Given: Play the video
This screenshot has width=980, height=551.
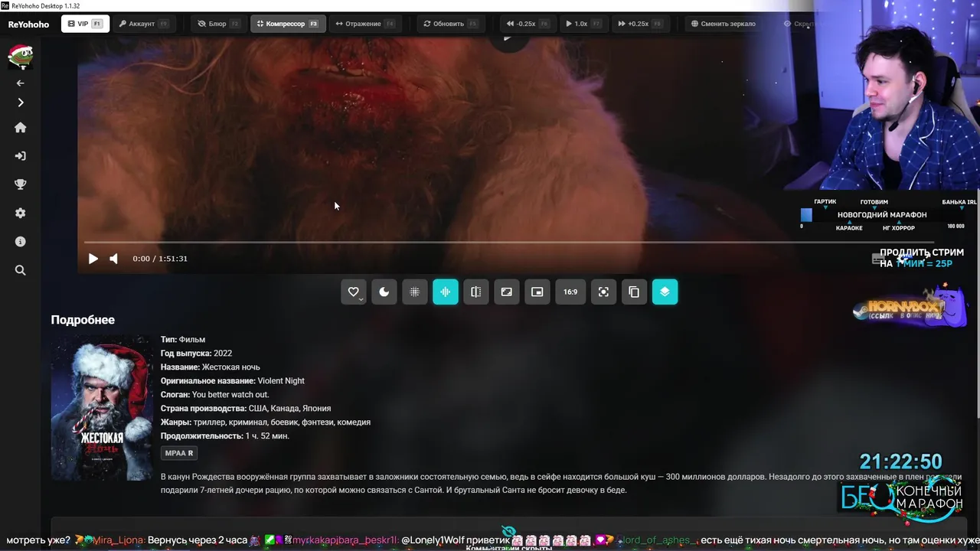Looking at the screenshot, I should coord(93,259).
